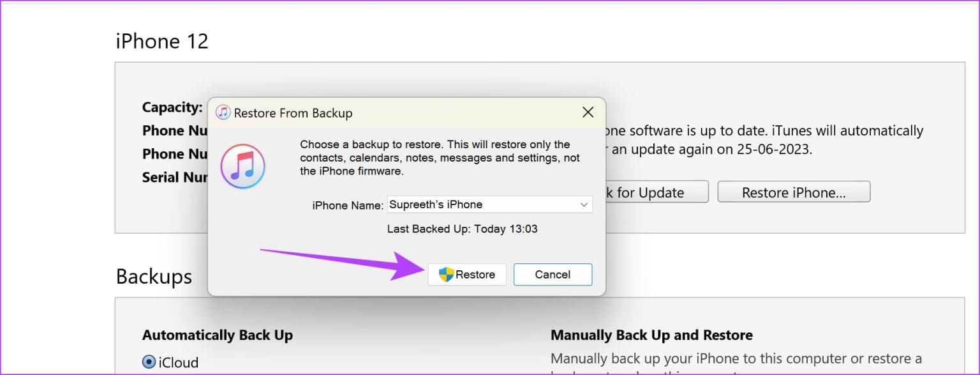980x375 pixels.
Task: Click the Last Backed Up timestamp text
Action: click(x=462, y=229)
